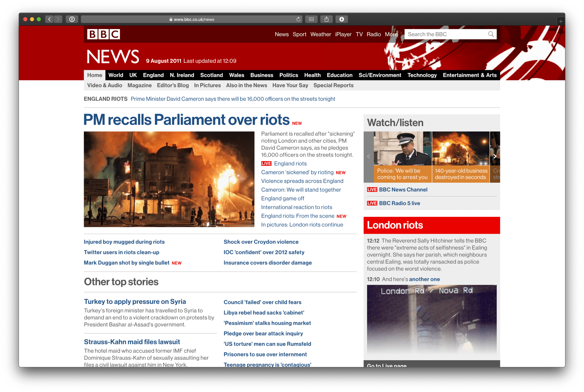584x392 pixels.
Task: Open the password manager toolbar icon
Action: coord(72,19)
